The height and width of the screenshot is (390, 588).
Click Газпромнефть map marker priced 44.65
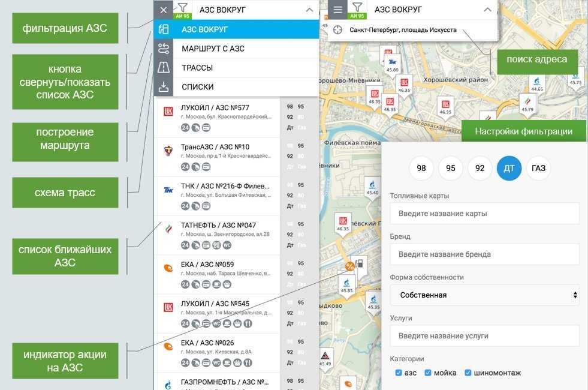click(537, 85)
